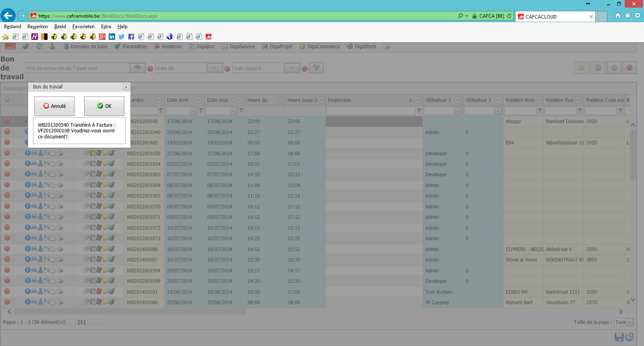Sort by the Employées column header
The height and width of the screenshot is (346, 644).
point(339,100)
